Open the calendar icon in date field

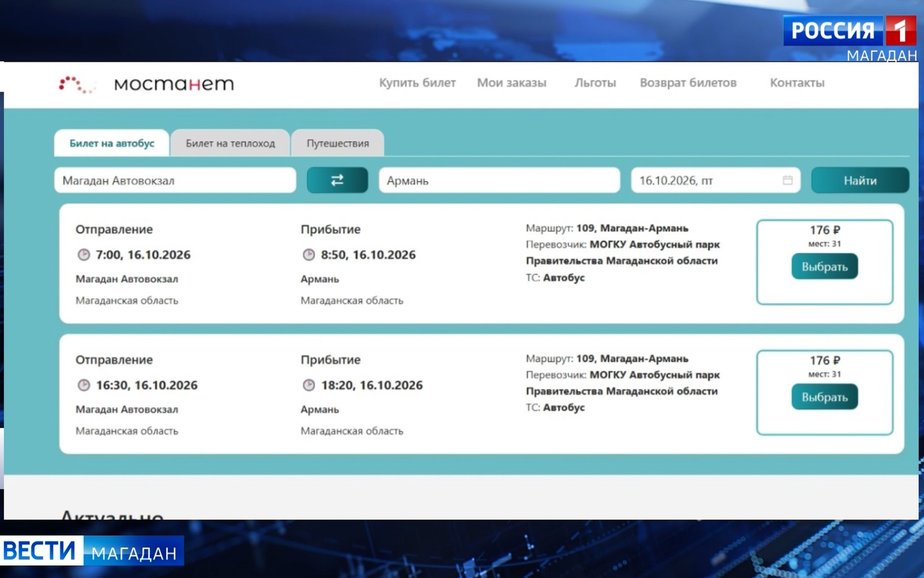[x=787, y=180]
